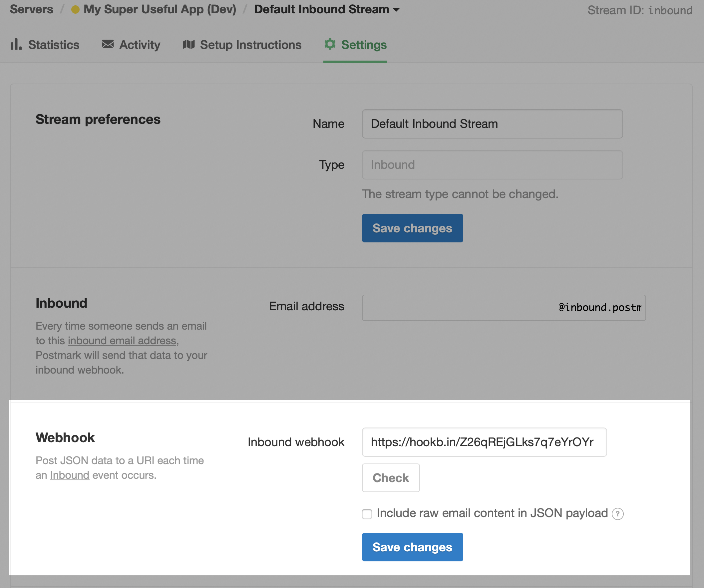
Task: Click the help question mark beside the raw email checkbox
Action: tap(618, 513)
